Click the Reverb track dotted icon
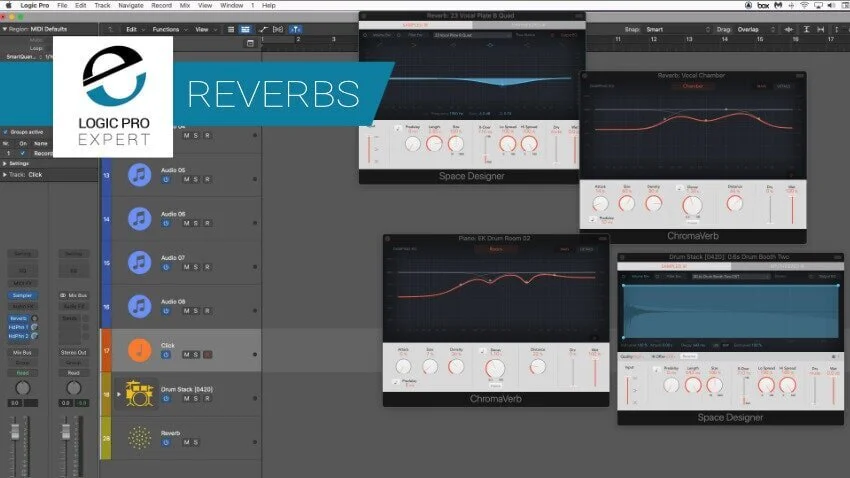The width and height of the screenshot is (850, 478). click(x=139, y=438)
